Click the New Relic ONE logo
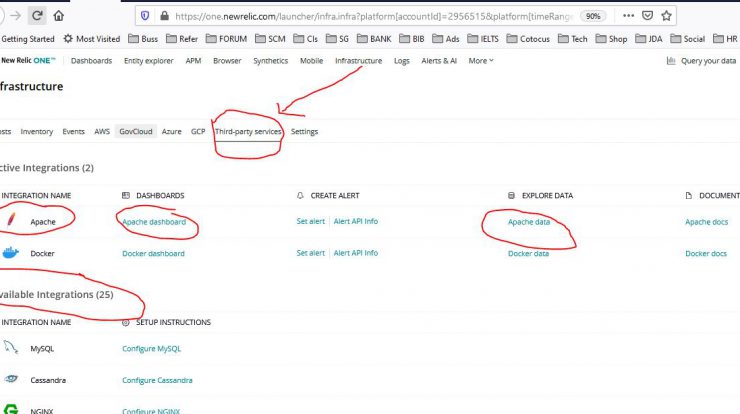Screen dimensions: 740x414 pos(28,60)
